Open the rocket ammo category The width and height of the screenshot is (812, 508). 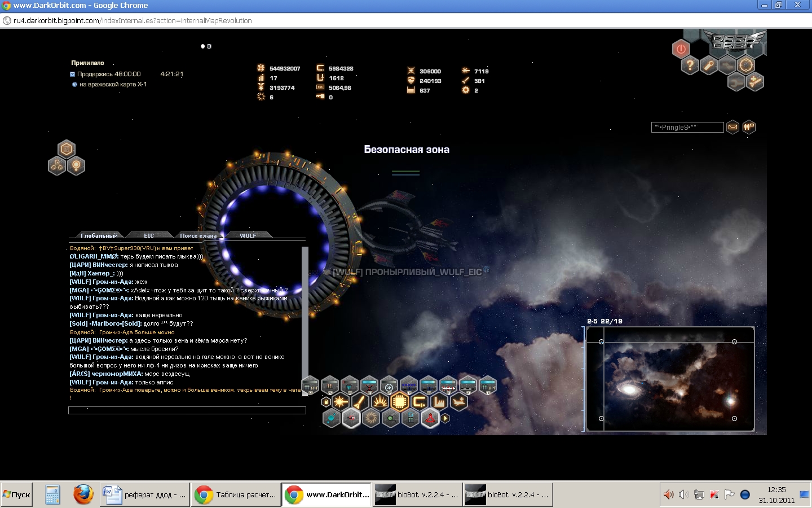(360, 402)
